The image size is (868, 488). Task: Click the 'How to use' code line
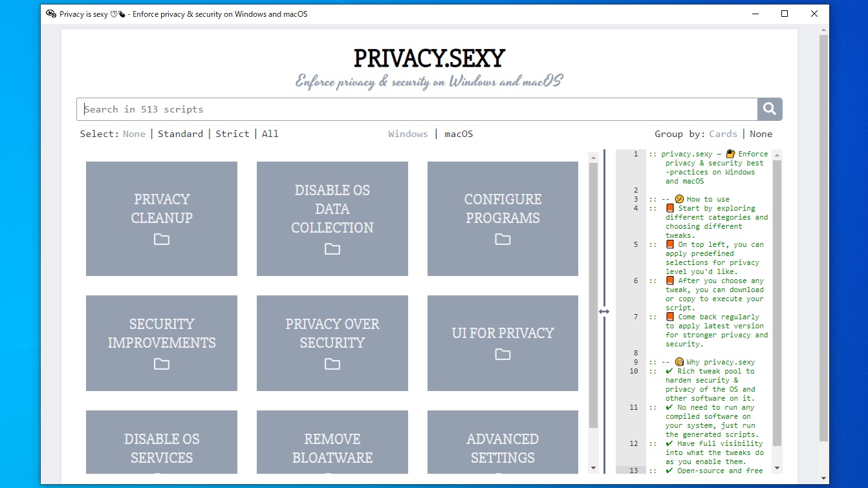(689, 199)
